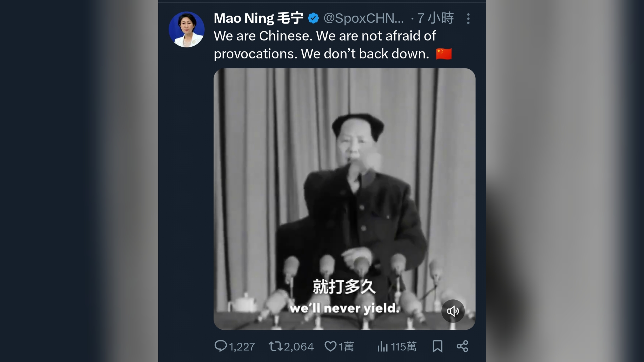Like the tweet with the heart icon
Viewport: 644px width, 362px height.
pyautogui.click(x=330, y=346)
